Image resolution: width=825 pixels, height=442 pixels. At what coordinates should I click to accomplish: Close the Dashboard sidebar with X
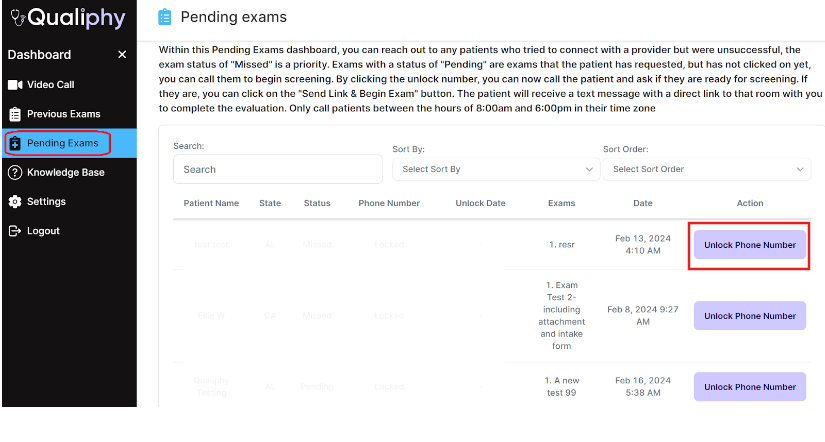[x=122, y=55]
